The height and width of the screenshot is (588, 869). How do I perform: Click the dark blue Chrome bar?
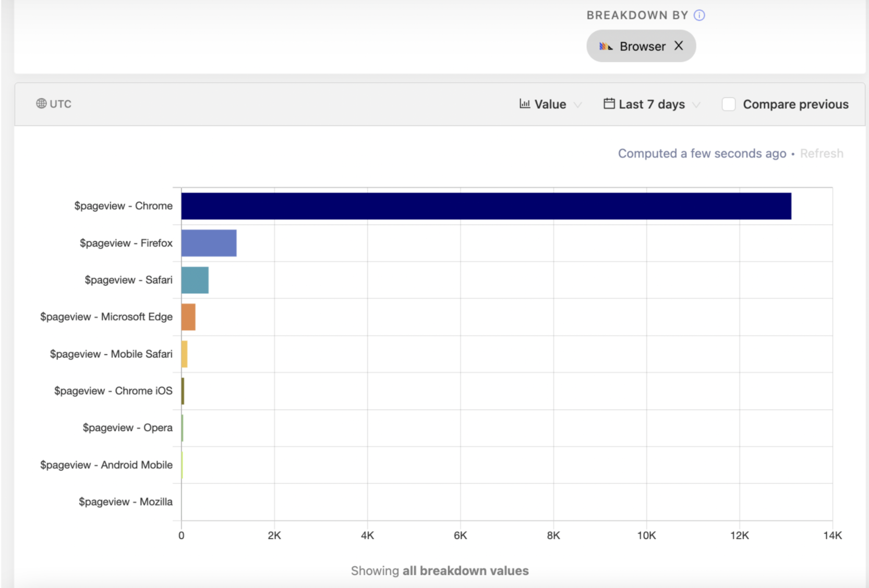(486, 206)
